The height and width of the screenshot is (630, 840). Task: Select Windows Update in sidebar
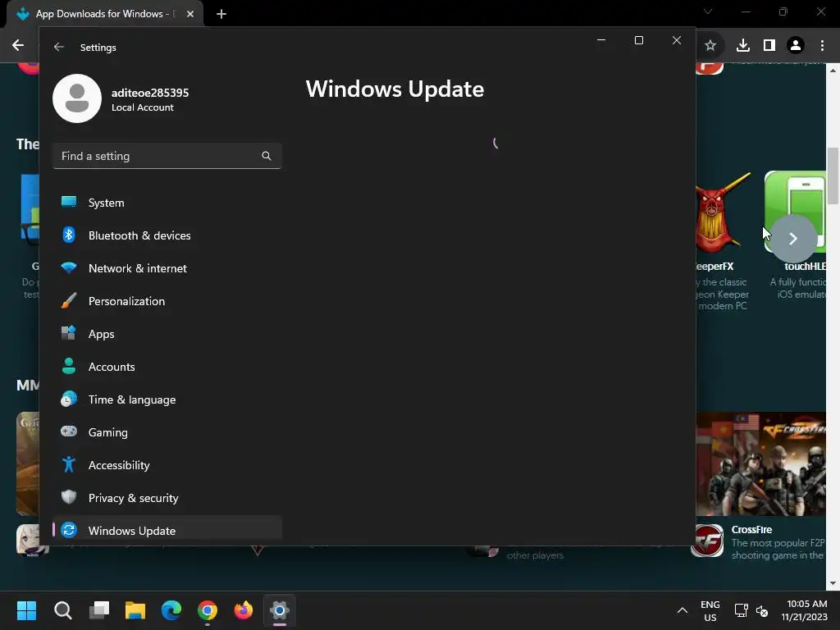pyautogui.click(x=167, y=529)
